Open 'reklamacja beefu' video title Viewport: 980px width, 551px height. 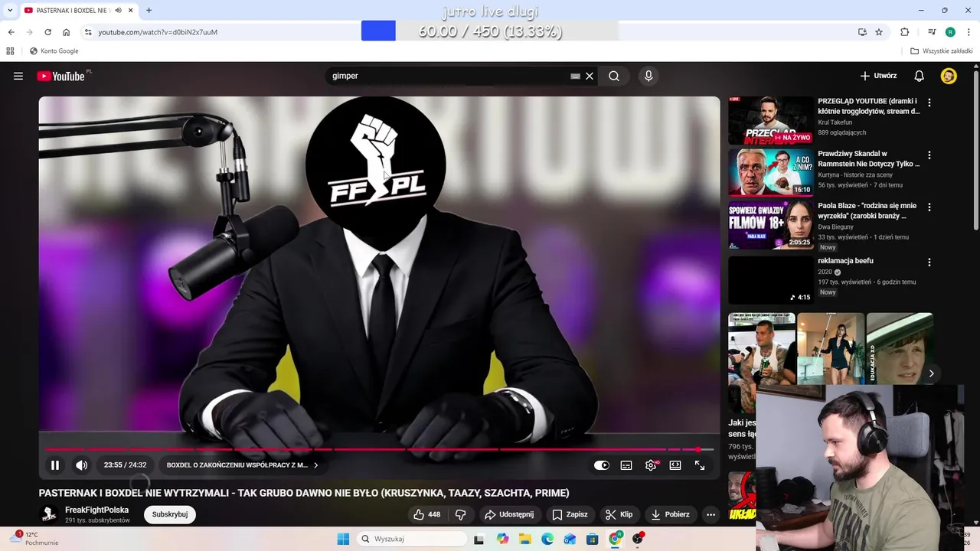pyautogui.click(x=845, y=261)
